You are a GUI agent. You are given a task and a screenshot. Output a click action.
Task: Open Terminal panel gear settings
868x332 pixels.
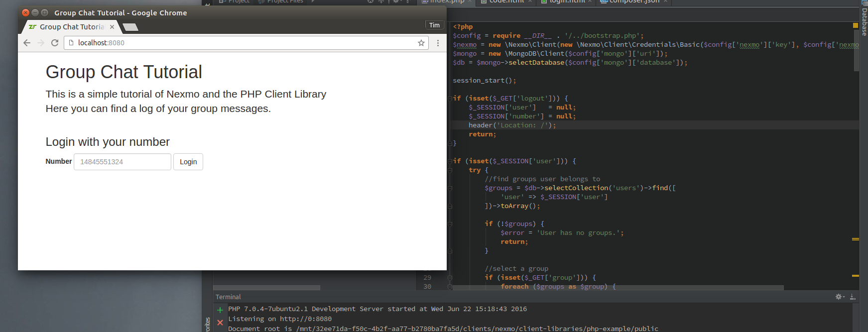coord(840,297)
